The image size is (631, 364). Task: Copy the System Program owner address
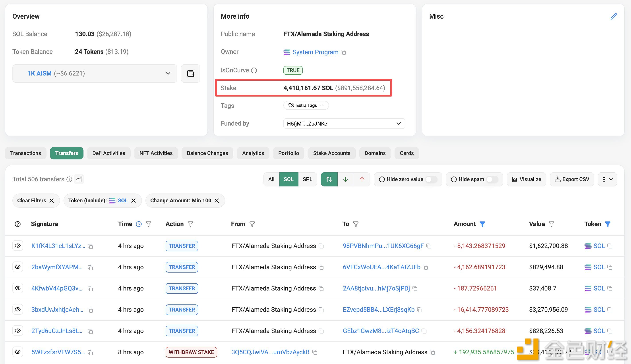coord(344,52)
